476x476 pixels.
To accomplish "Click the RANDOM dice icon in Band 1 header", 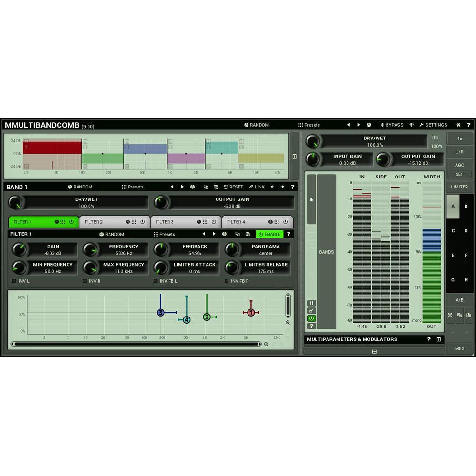I will pyautogui.click(x=70, y=187).
